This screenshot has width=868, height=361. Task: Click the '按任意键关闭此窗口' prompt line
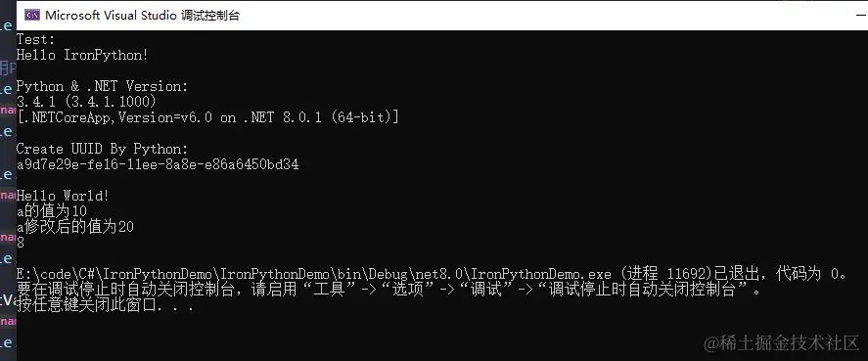point(105,305)
